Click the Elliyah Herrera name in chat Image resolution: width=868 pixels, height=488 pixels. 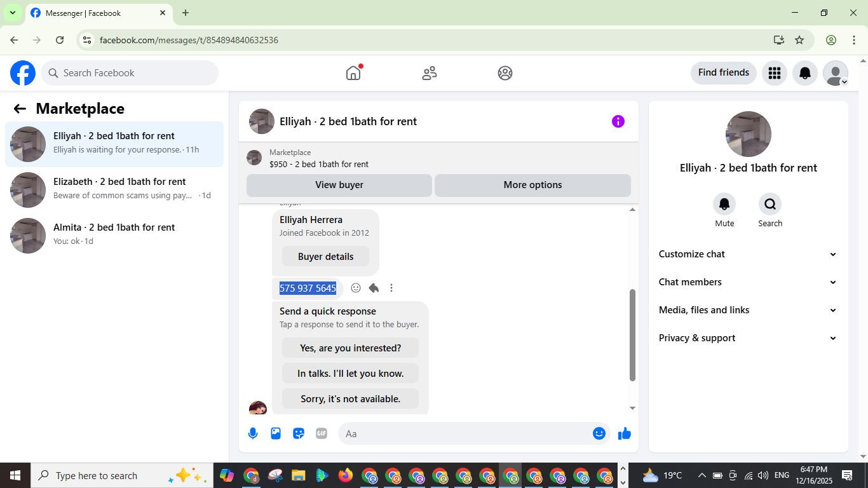(x=311, y=220)
